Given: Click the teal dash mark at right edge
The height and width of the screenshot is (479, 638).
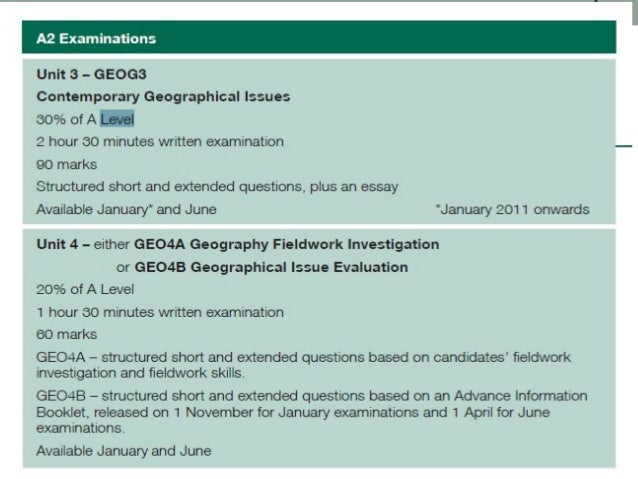Looking at the screenshot, I should tap(624, 146).
